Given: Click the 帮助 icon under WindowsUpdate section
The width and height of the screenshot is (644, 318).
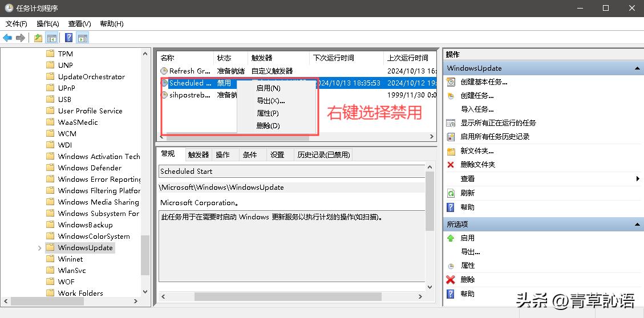Looking at the screenshot, I should click(x=451, y=207).
